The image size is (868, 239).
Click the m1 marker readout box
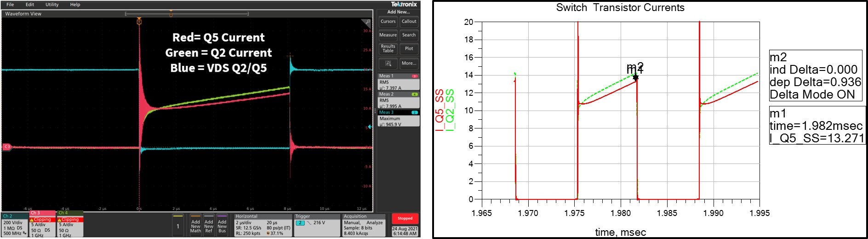(817, 126)
